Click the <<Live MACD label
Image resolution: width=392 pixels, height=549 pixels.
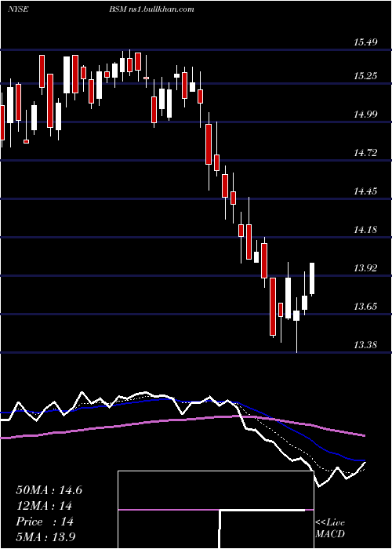[x=330, y=528]
